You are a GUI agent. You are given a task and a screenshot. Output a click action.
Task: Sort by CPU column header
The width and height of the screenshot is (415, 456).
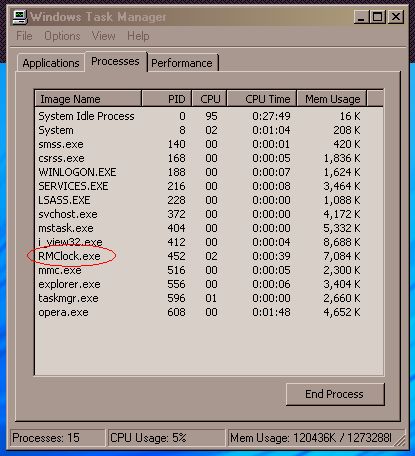(210, 99)
